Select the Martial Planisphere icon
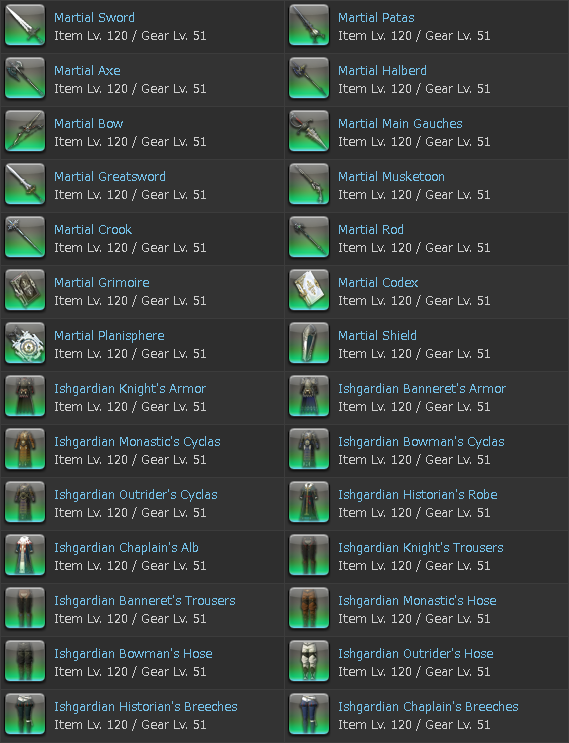Viewport: 569px width, 743px height. pyautogui.click(x=25, y=343)
